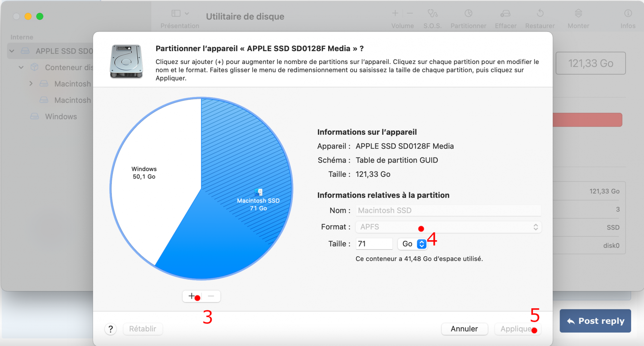Click Appliquer to apply partition
The width and height of the screenshot is (644, 346).
517,329
